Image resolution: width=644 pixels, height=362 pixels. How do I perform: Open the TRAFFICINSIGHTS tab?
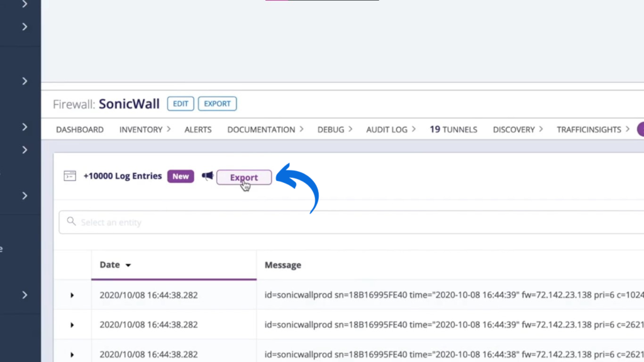coord(589,129)
